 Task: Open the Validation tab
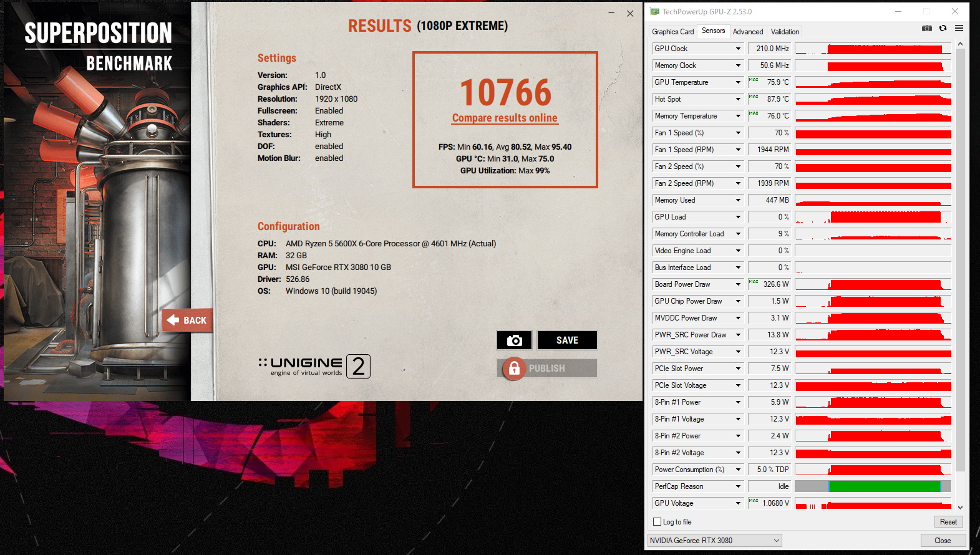click(x=785, y=32)
